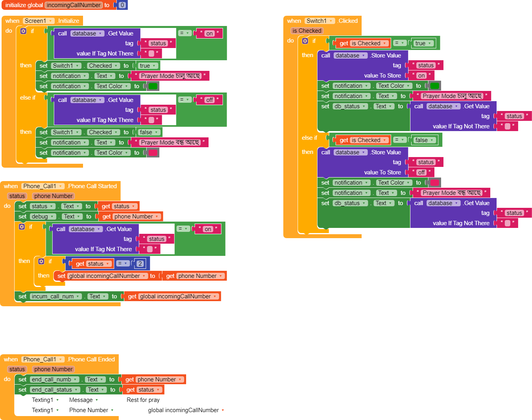Open true dropdown next to get is Checked
Viewport: 532px width, 420px height.
423,43
